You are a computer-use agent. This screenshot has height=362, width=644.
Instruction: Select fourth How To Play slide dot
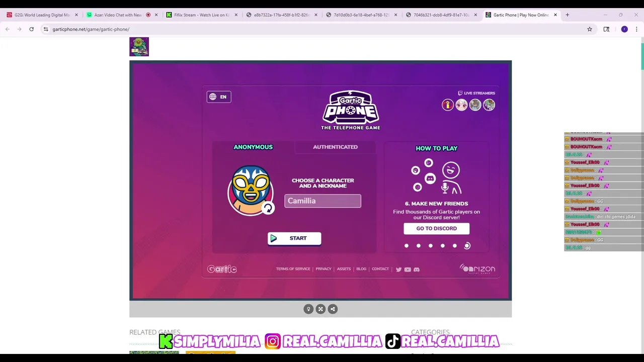(x=443, y=246)
